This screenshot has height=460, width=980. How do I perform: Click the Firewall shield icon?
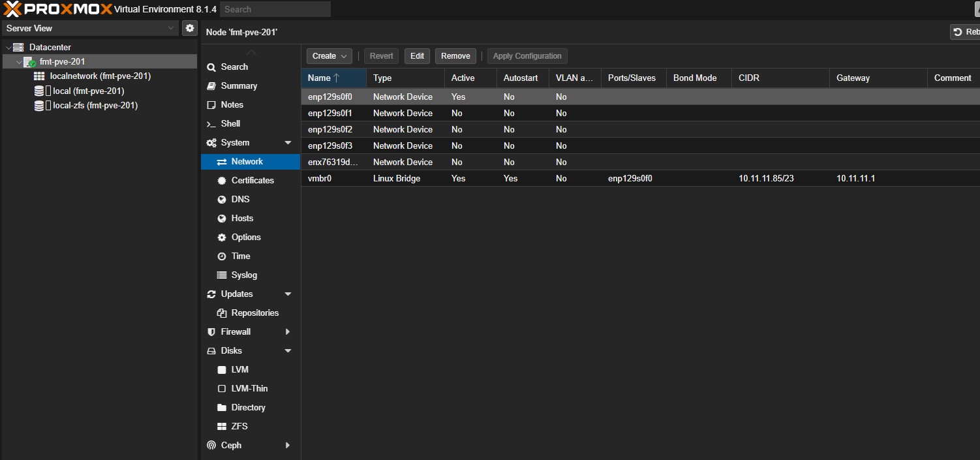tap(211, 332)
